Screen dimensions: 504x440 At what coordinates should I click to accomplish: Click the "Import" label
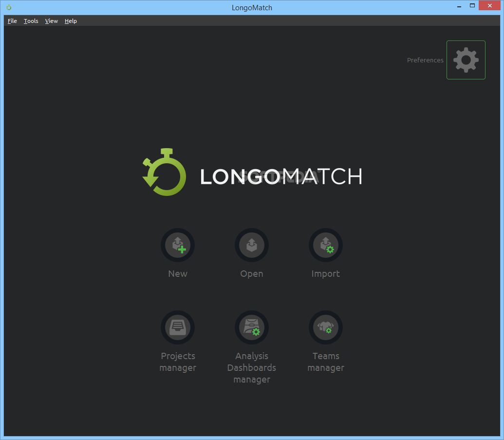coord(326,274)
